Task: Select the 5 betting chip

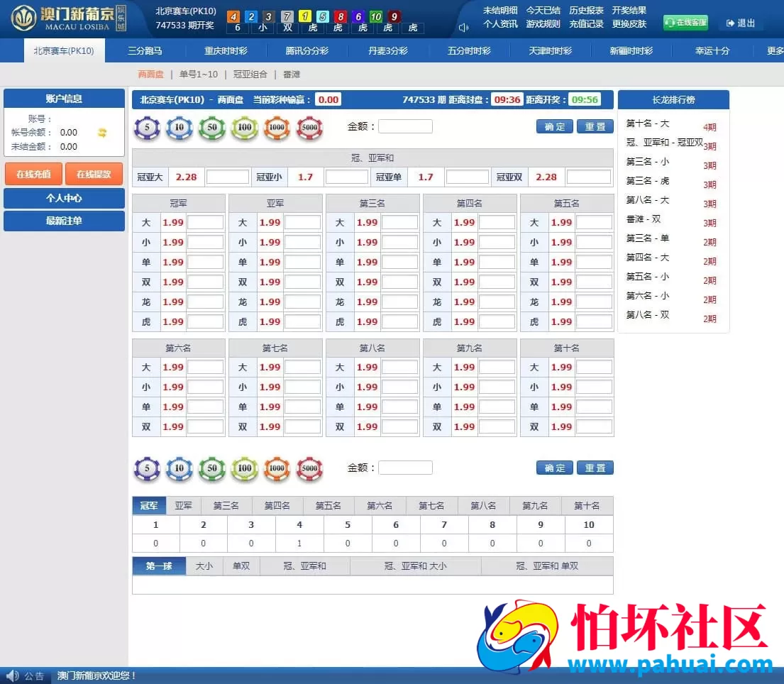Action: click(x=147, y=128)
